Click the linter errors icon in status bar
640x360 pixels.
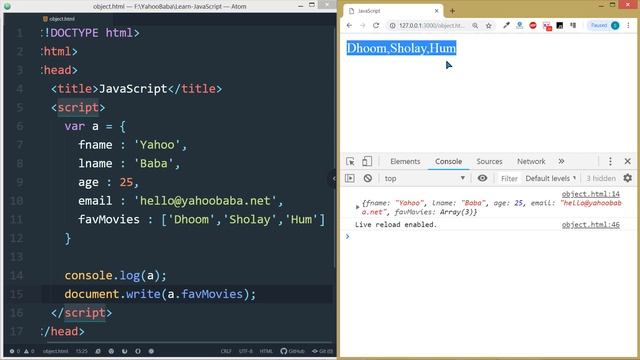14,351
